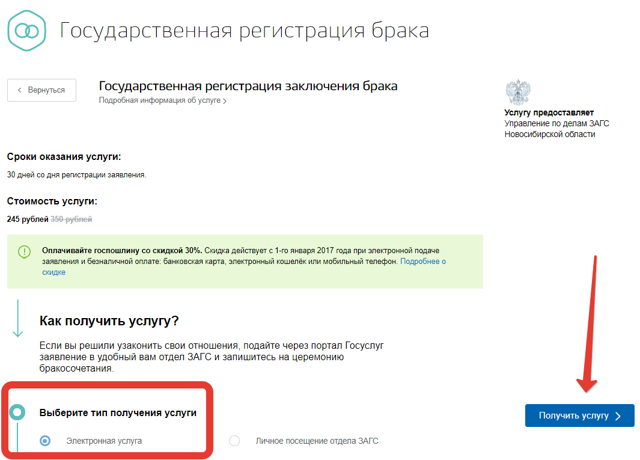Click the strikethrough 350 рублей text

71,219
